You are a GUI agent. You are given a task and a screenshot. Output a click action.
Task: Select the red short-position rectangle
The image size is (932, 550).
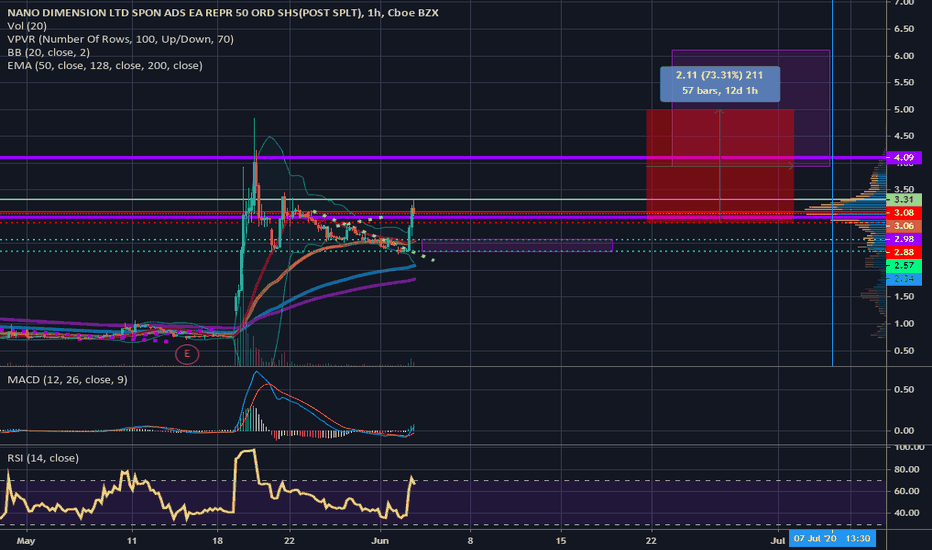[720, 166]
